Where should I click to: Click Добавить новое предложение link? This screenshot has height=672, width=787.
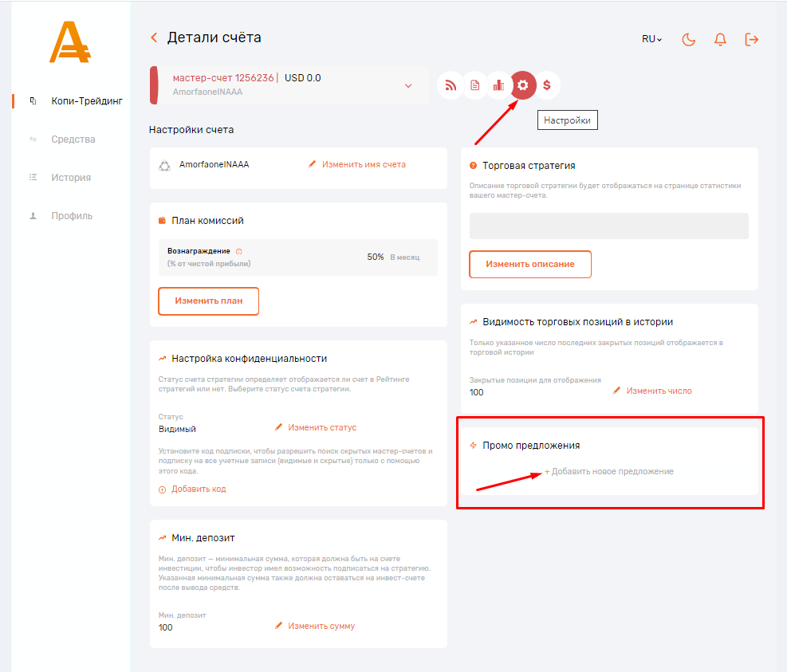click(609, 471)
